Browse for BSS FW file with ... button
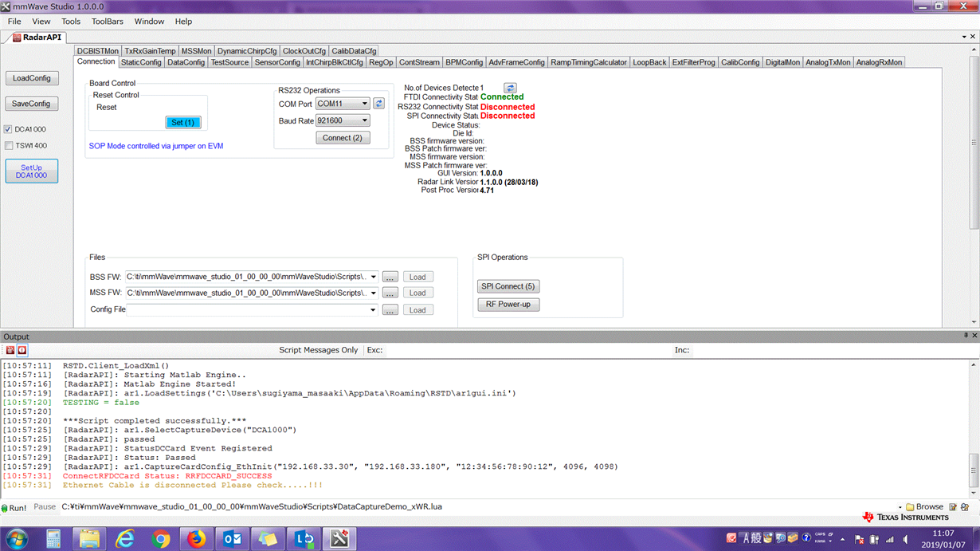 click(x=390, y=277)
